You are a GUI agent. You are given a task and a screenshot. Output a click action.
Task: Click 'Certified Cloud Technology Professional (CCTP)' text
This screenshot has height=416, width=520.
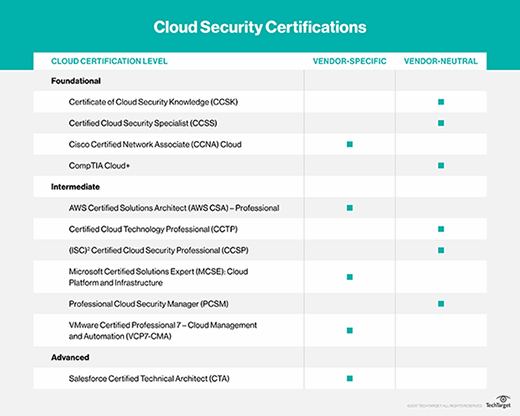click(153, 229)
